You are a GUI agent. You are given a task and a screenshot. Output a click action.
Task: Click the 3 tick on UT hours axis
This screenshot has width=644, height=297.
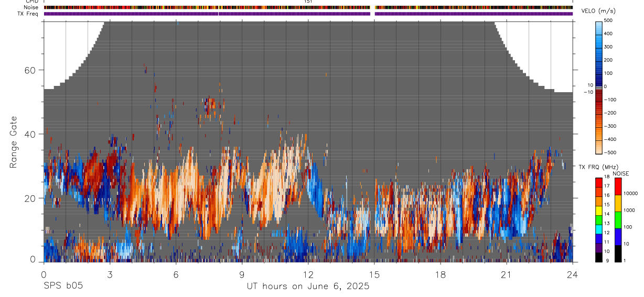[110, 273]
